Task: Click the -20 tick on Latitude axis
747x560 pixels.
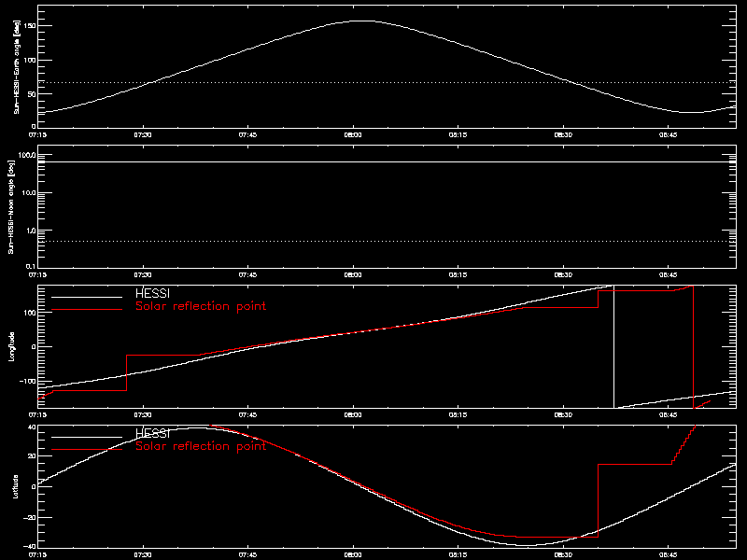Action: pyautogui.click(x=30, y=518)
